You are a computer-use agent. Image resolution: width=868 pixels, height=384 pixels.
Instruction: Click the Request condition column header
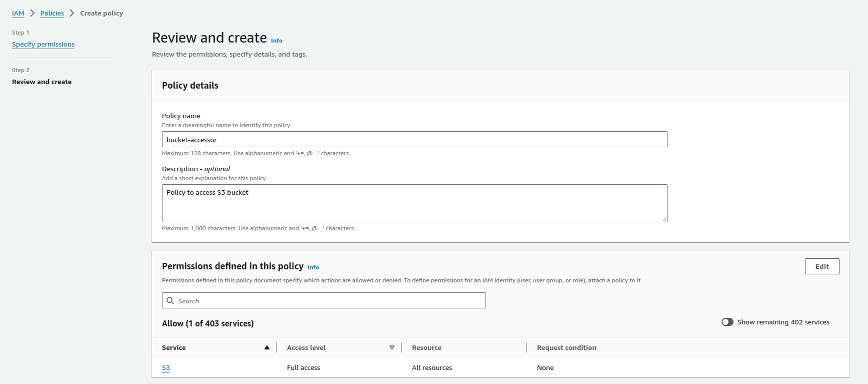coord(566,348)
